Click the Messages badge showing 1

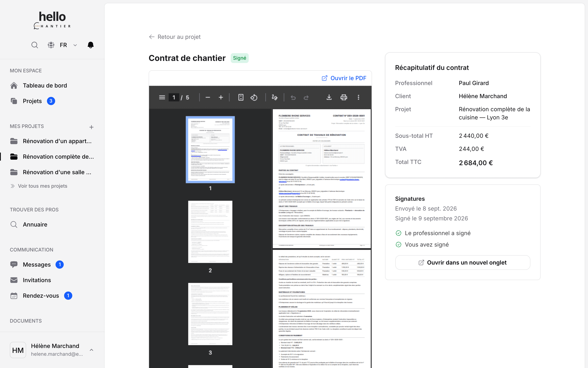(60, 265)
